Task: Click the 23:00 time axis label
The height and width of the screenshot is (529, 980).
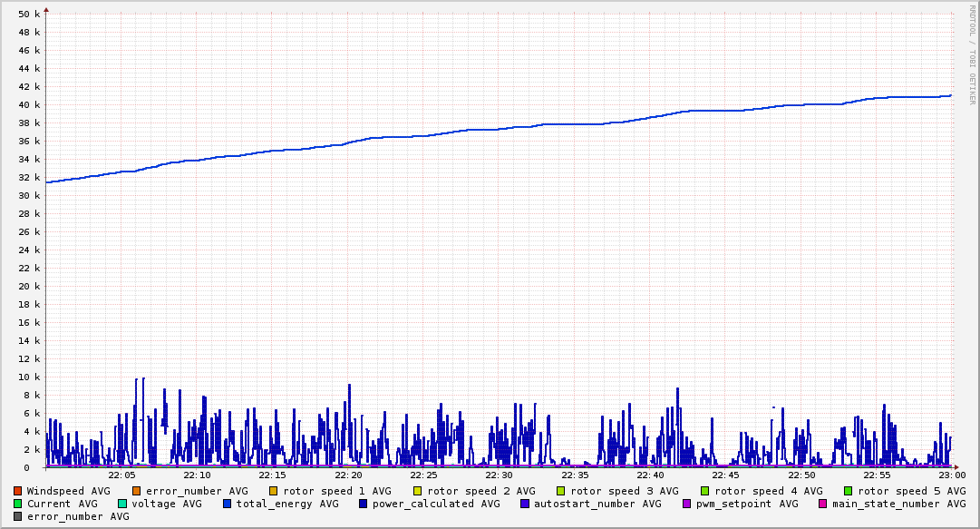Action: click(x=951, y=475)
